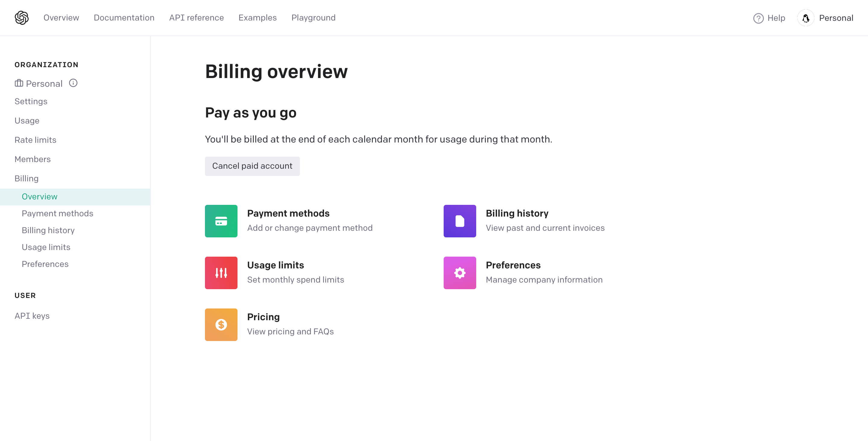Open API reference from top navigation
868x441 pixels.
coord(197,17)
